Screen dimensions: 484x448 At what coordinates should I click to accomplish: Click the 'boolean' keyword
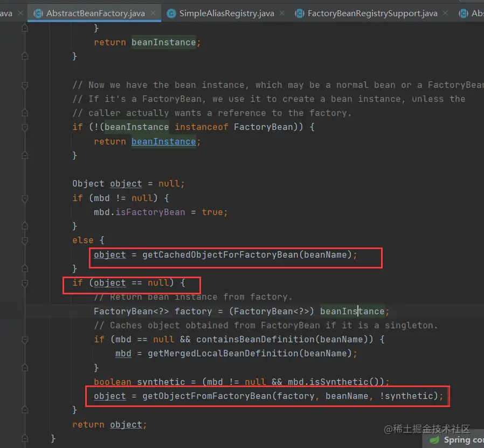point(112,382)
